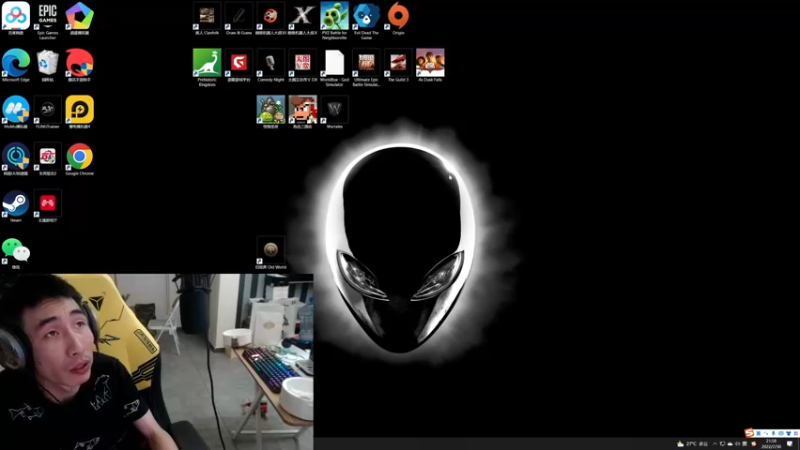The height and width of the screenshot is (450, 800).
Task: Open the FLiNG Trainer shortcut
Action: (47, 110)
